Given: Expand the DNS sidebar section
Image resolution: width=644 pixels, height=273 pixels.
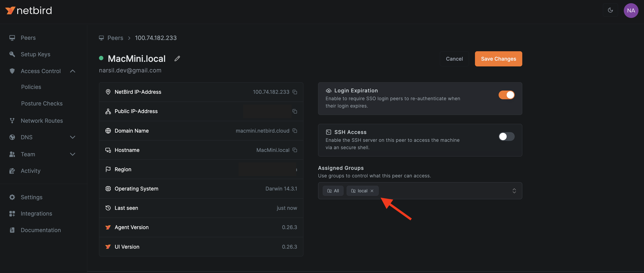Looking at the screenshot, I should pyautogui.click(x=73, y=137).
